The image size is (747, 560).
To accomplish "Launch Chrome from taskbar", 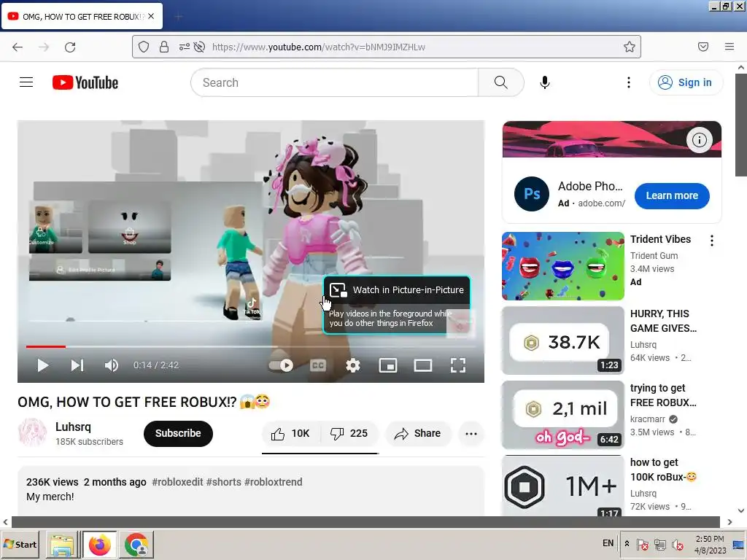I will 136,545.
